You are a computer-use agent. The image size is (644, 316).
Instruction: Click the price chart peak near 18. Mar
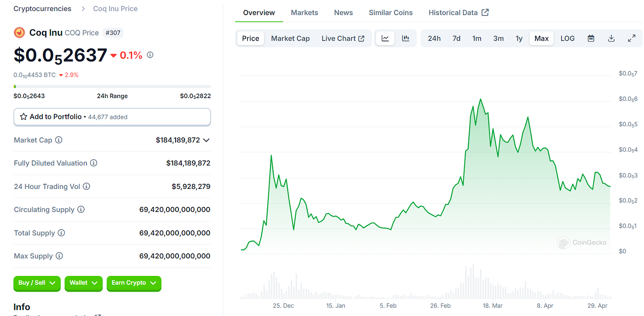481,99
